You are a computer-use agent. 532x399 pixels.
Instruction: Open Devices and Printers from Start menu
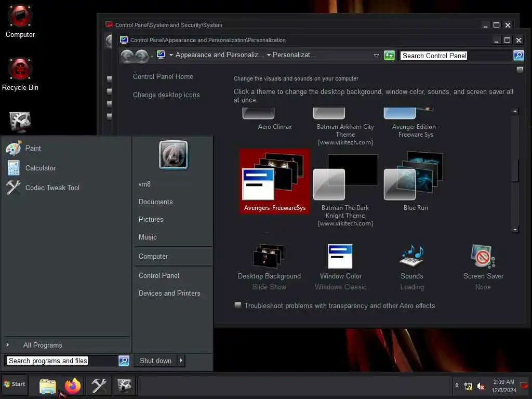coord(169,293)
